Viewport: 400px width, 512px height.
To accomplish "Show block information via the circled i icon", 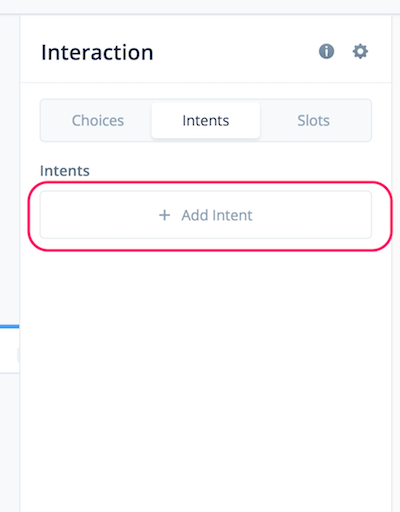I will pos(326,52).
